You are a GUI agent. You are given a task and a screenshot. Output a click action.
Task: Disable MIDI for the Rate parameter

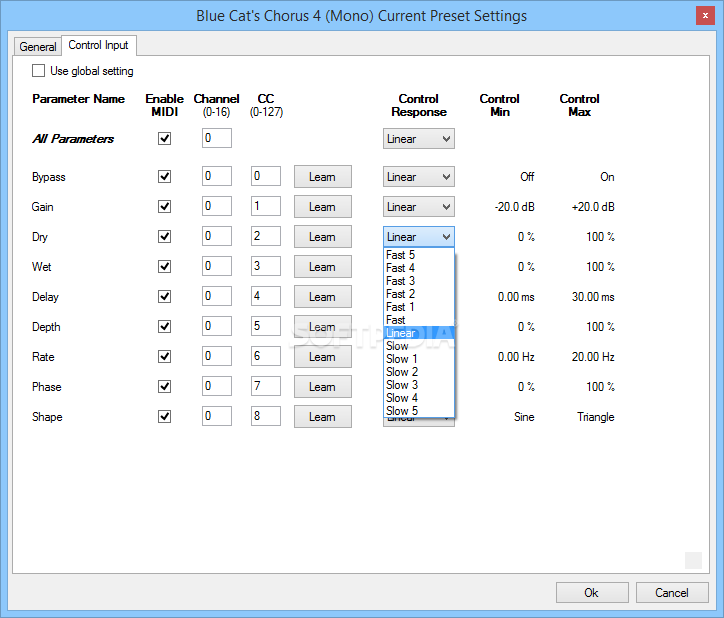click(164, 357)
